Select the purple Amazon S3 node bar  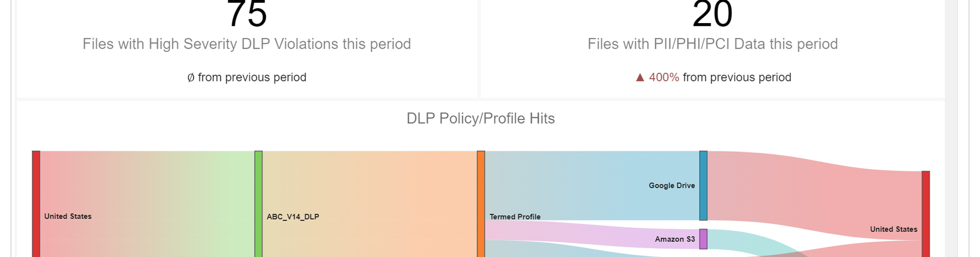pyautogui.click(x=703, y=239)
